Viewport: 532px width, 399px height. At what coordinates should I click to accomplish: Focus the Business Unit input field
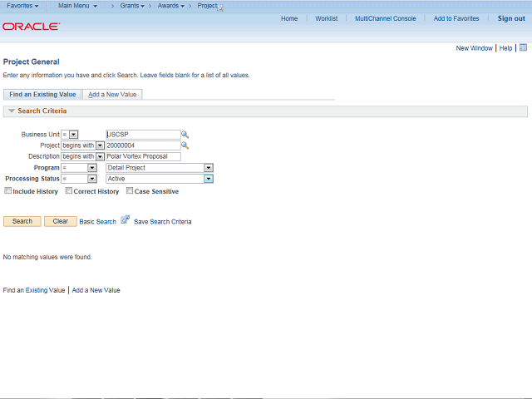point(143,135)
